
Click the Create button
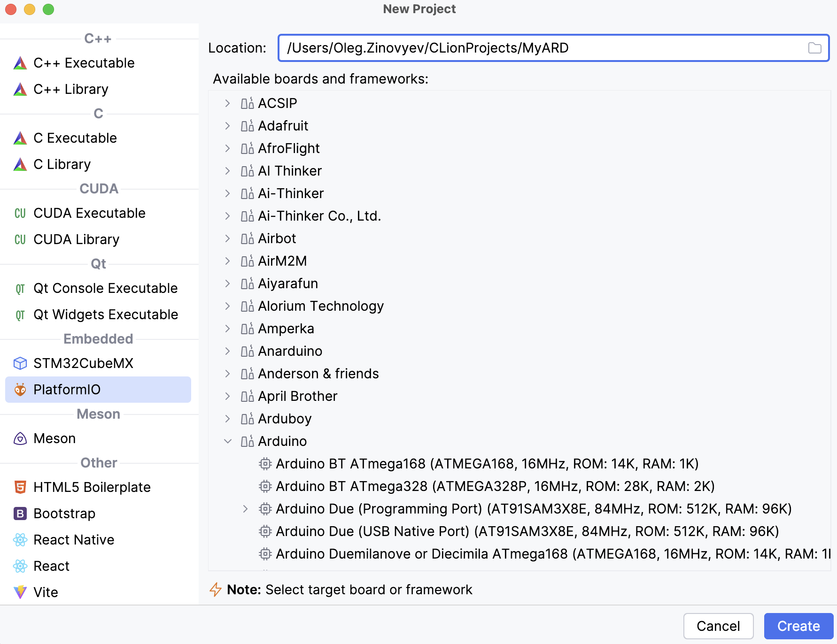(x=798, y=626)
